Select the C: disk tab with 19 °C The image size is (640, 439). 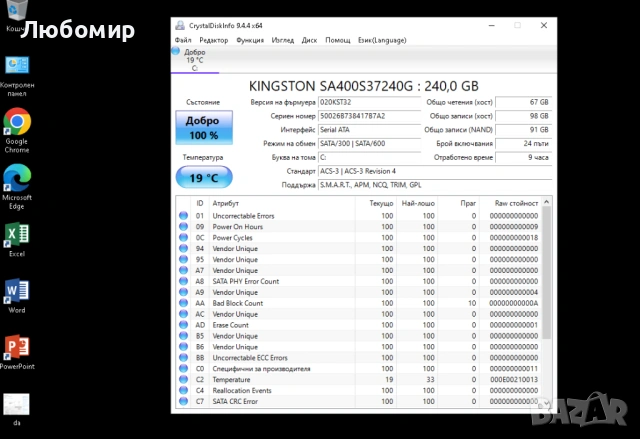tap(195, 60)
